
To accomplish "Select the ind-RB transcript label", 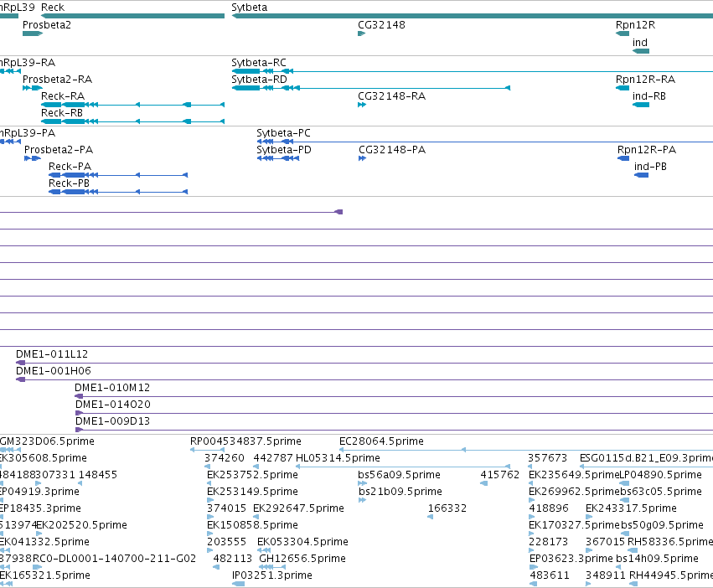I will 648,96.
